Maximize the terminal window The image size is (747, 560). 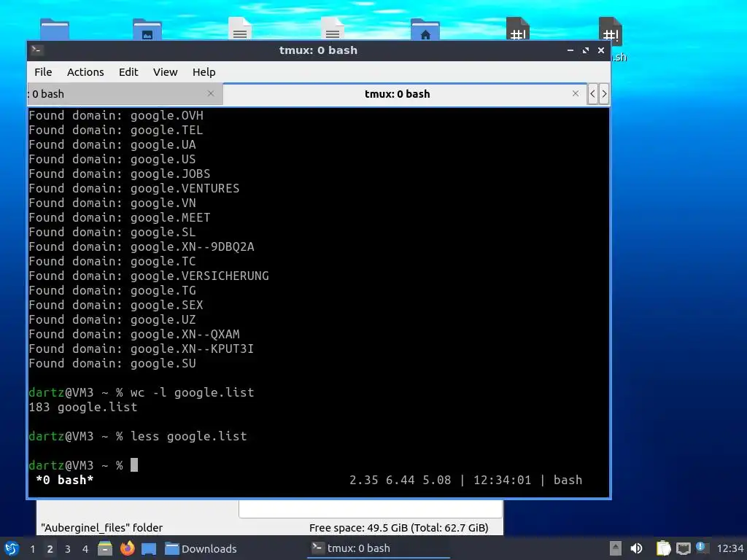click(x=586, y=50)
